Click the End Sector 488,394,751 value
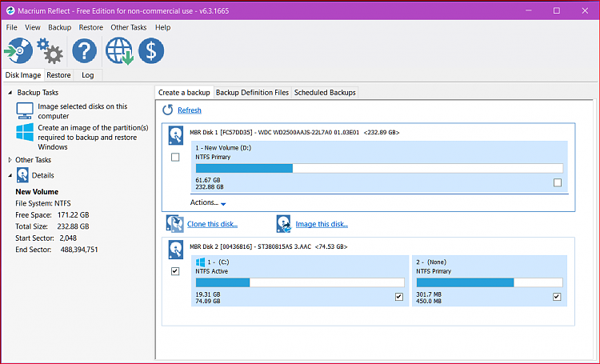The image size is (600, 364). pyautogui.click(x=79, y=250)
